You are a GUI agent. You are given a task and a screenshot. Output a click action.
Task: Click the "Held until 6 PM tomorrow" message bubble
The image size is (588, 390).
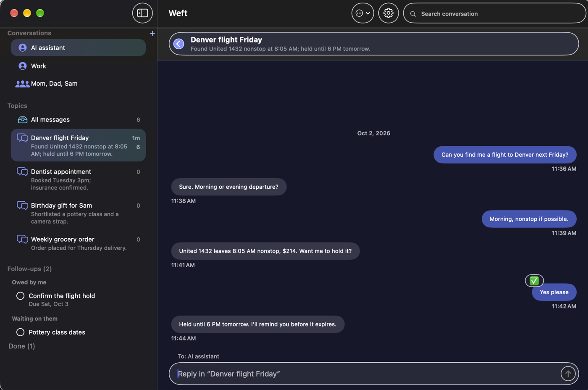[258, 324]
